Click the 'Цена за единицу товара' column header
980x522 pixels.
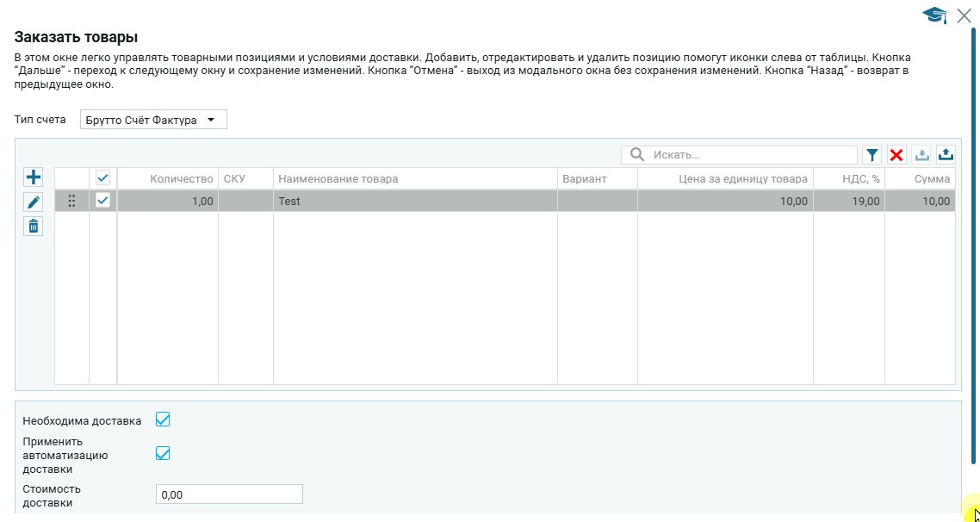point(742,179)
